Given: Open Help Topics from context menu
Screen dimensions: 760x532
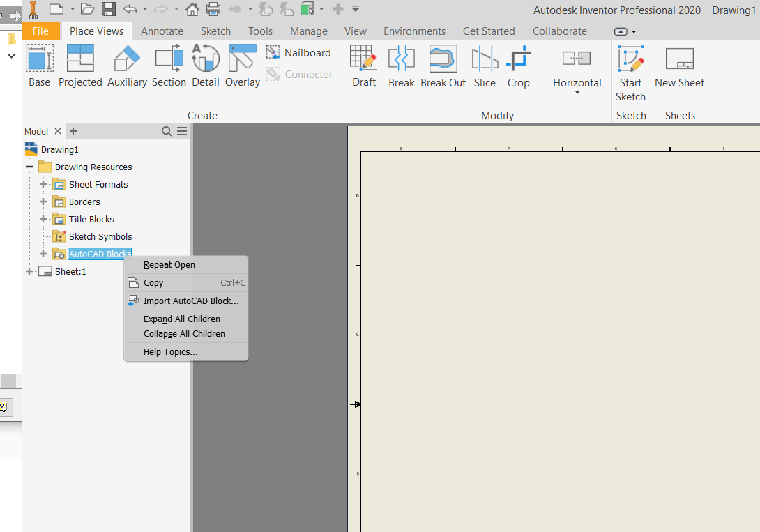Looking at the screenshot, I should [186, 352].
